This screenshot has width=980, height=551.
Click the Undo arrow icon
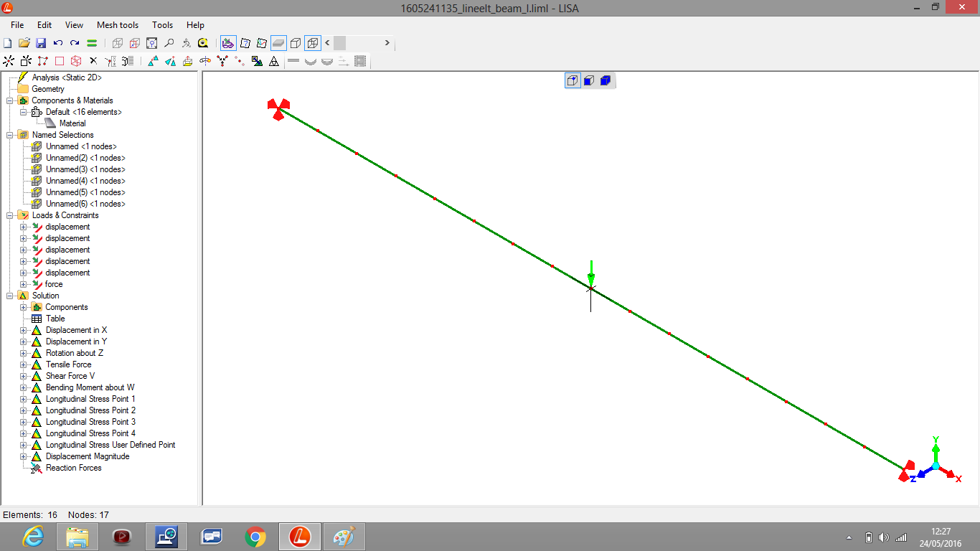[x=58, y=43]
